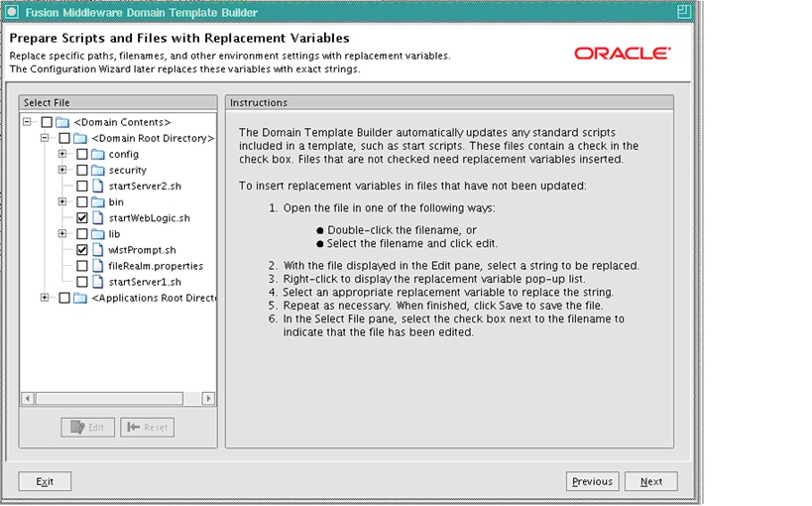Click the Oracle logo
Image resolution: width=812 pixels, height=506 pixels.
(623, 53)
